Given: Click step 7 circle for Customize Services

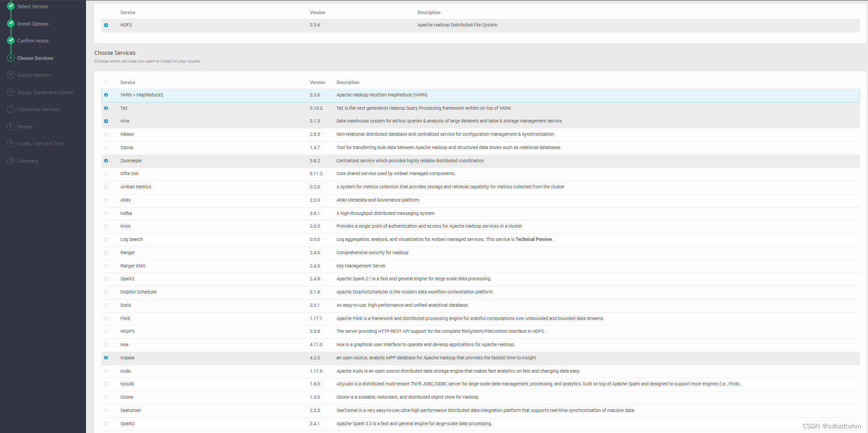Looking at the screenshot, I should click(x=11, y=109).
